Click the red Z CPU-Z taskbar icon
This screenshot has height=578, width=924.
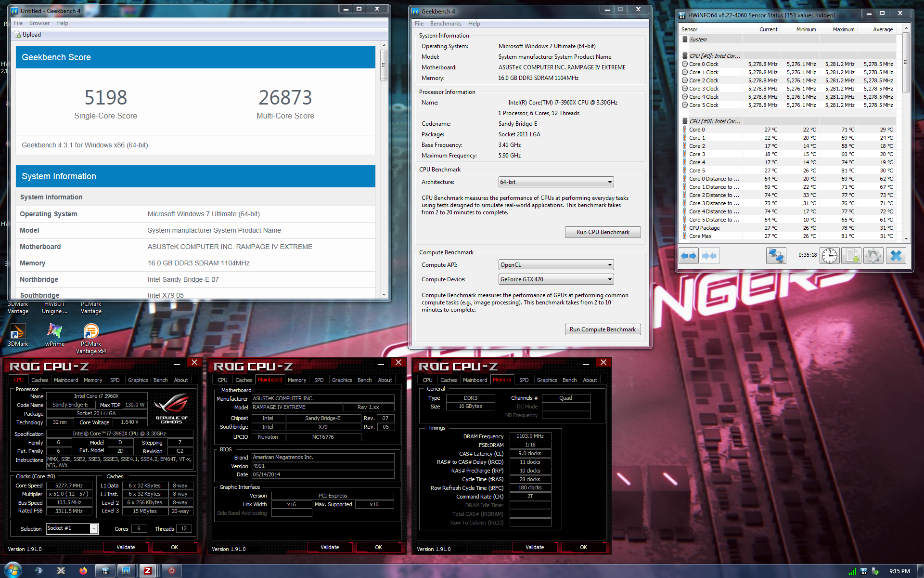pos(148,571)
